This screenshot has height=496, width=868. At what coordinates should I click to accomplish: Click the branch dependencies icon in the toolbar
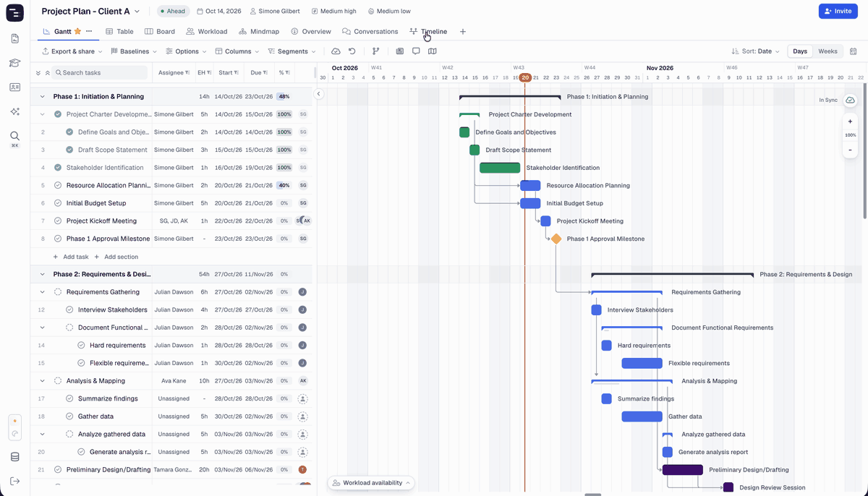[x=375, y=51]
